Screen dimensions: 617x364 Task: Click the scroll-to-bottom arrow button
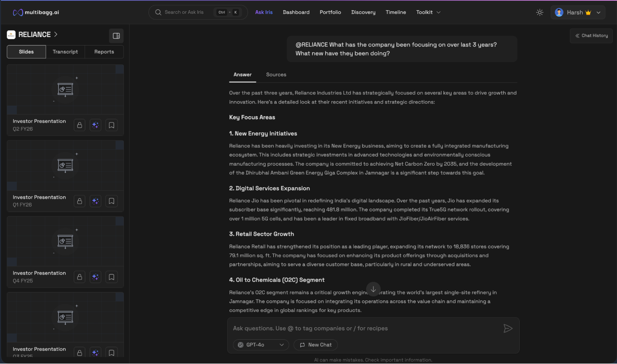click(x=373, y=289)
